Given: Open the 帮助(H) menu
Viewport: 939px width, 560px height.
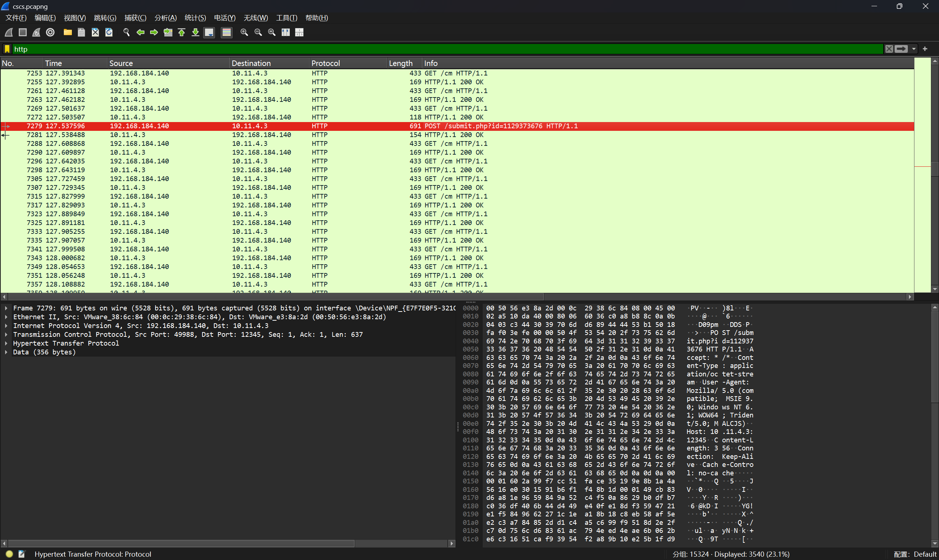Looking at the screenshot, I should 317,18.
